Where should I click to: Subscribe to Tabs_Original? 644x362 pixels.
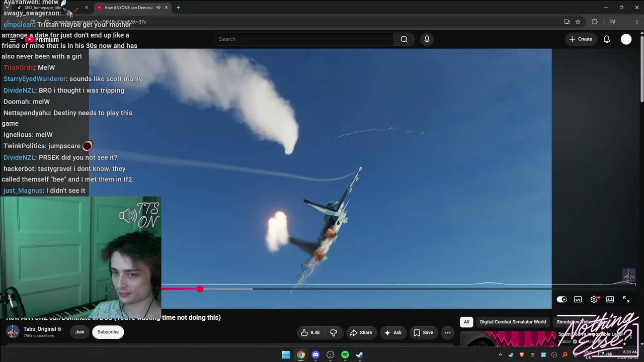click(108, 332)
